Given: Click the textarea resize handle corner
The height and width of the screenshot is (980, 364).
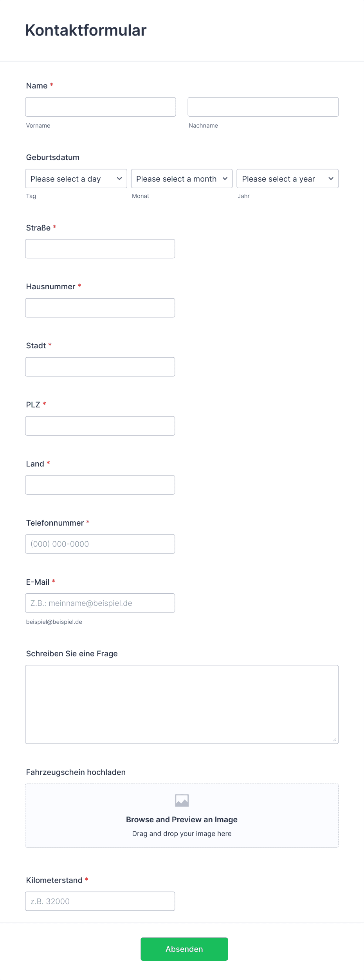Looking at the screenshot, I should tap(335, 740).
